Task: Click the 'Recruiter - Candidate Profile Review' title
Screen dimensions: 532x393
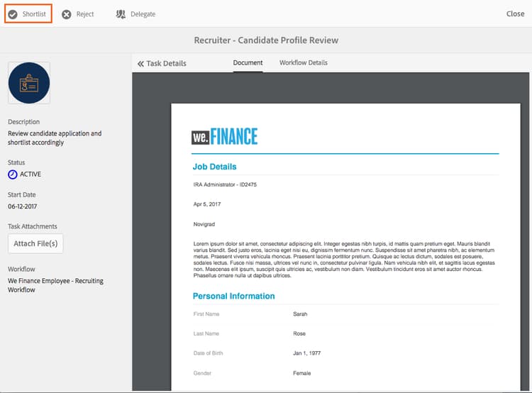Action: click(x=266, y=40)
